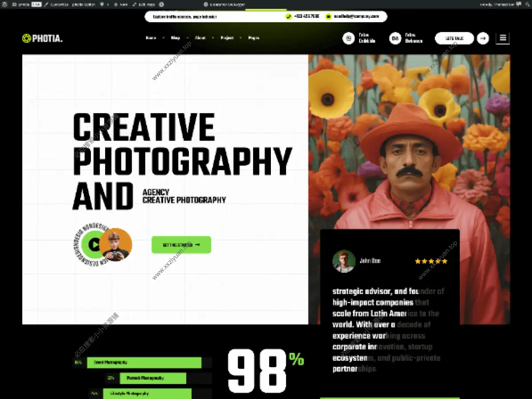Open the Dribbble follow icon
The height and width of the screenshot is (399, 532).
click(348, 38)
